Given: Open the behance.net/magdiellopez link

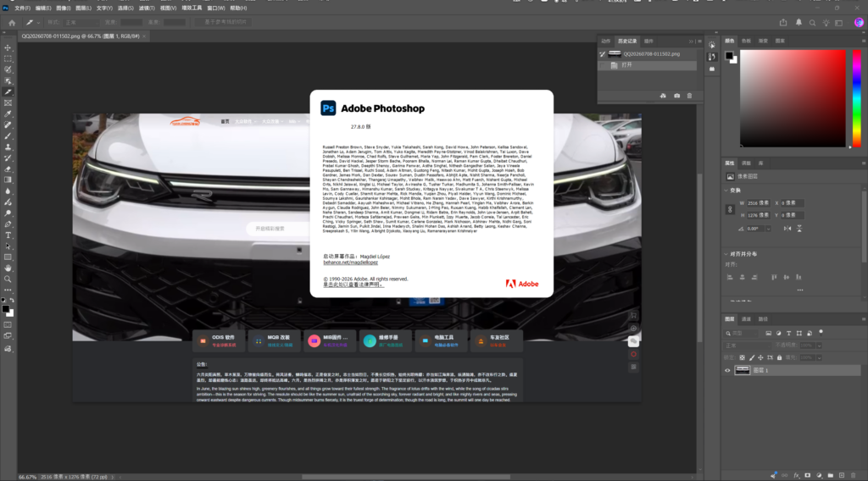Looking at the screenshot, I should click(x=350, y=263).
